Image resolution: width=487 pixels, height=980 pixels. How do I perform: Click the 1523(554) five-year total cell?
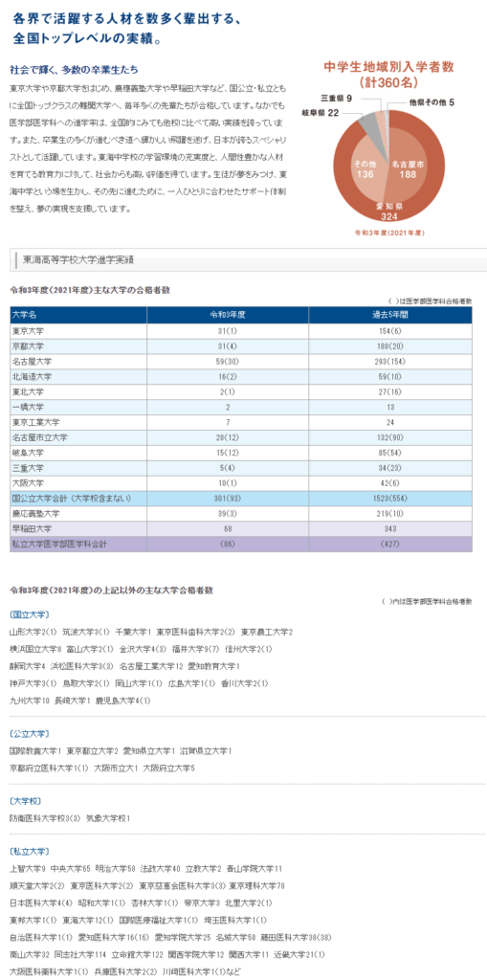tap(390, 498)
